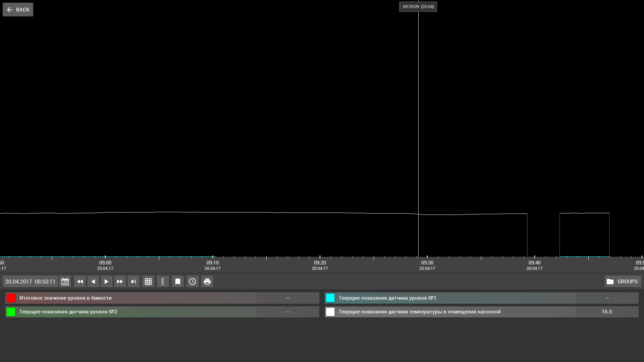This screenshot has width=644, height=362.
Task: Go back using the BACK button
Action: point(18,10)
